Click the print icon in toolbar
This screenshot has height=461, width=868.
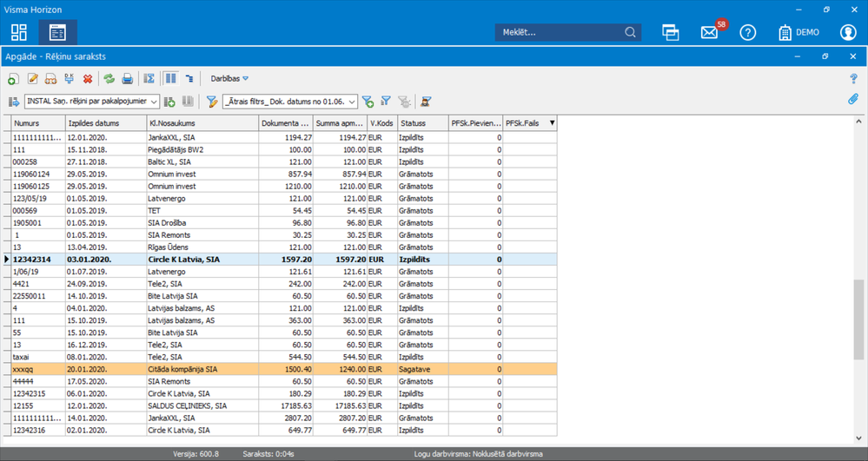[x=128, y=79]
